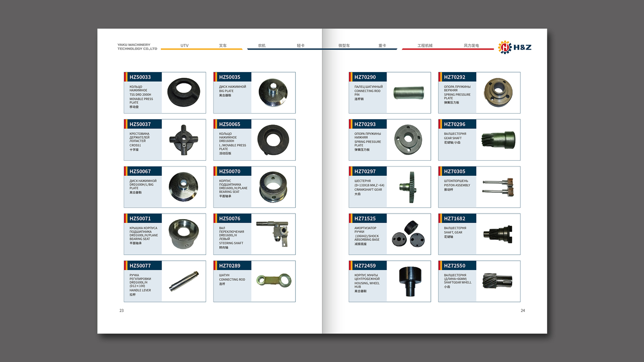Screen dimensions: 644x362
Task: Click the HZ50076 part number heading
Action: [x=230, y=218]
